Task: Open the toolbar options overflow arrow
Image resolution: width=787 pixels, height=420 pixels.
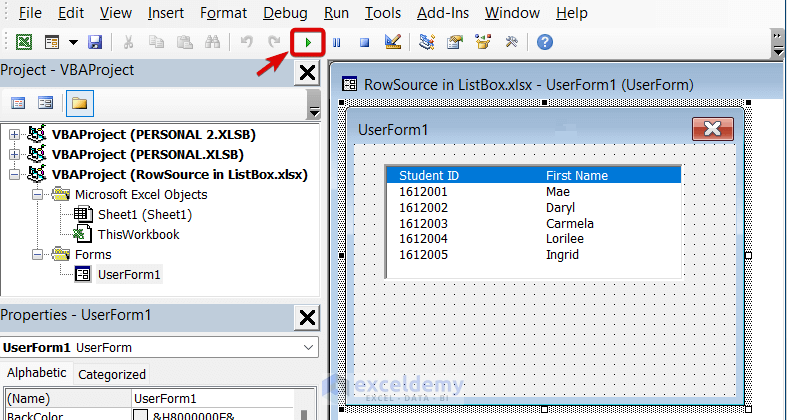Action: pyautogui.click(x=778, y=44)
